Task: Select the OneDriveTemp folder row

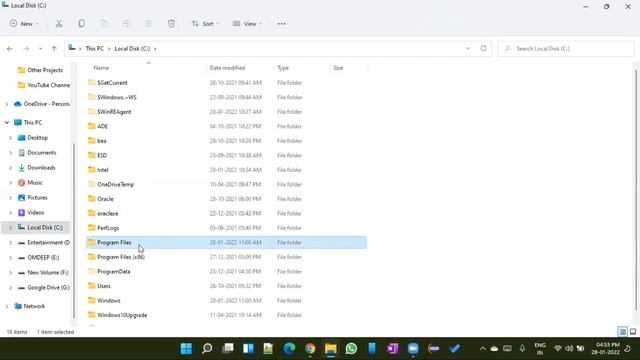Action: coord(227,184)
